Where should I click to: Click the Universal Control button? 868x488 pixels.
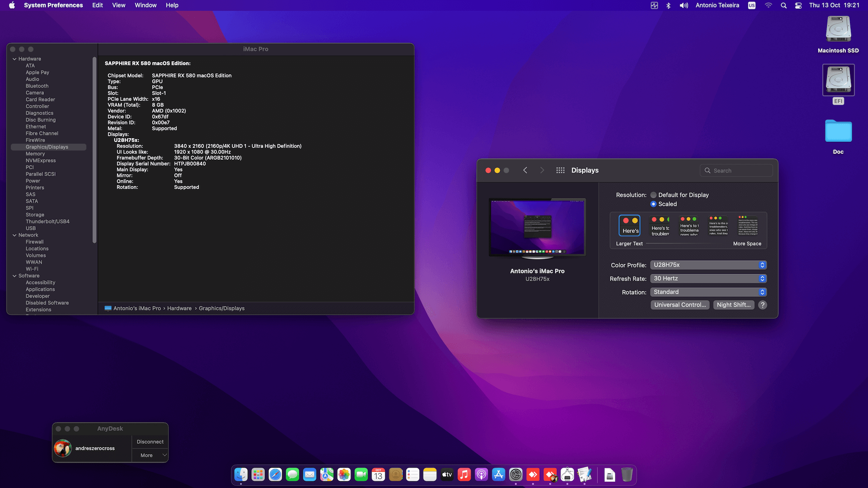coord(680,305)
